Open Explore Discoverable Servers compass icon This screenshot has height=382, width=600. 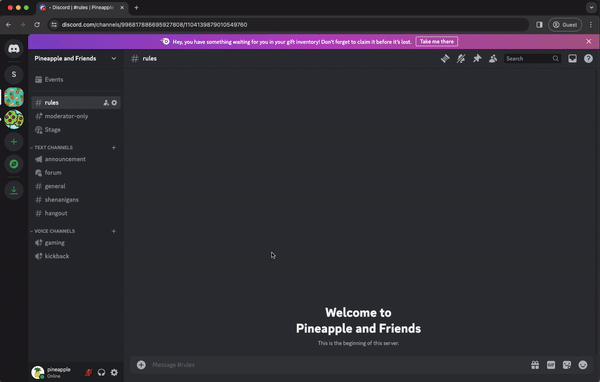pyautogui.click(x=14, y=164)
